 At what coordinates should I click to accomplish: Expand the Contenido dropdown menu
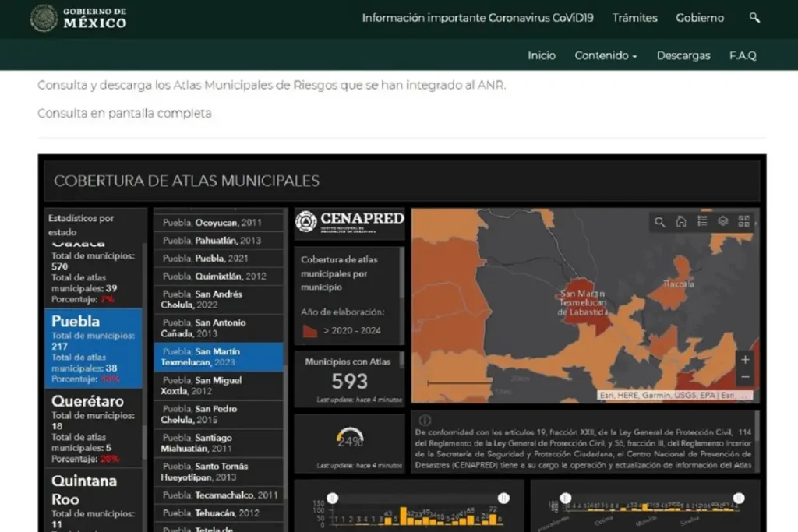point(606,55)
